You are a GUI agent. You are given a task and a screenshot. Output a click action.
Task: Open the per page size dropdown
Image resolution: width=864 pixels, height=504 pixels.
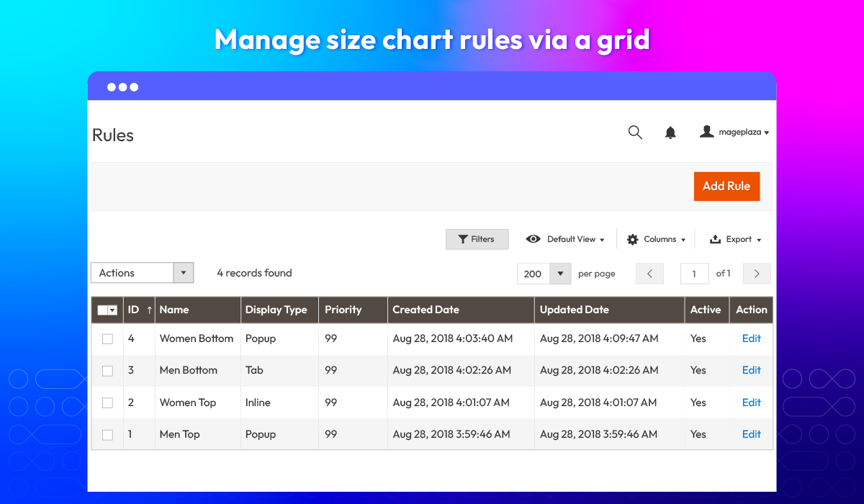(x=560, y=274)
